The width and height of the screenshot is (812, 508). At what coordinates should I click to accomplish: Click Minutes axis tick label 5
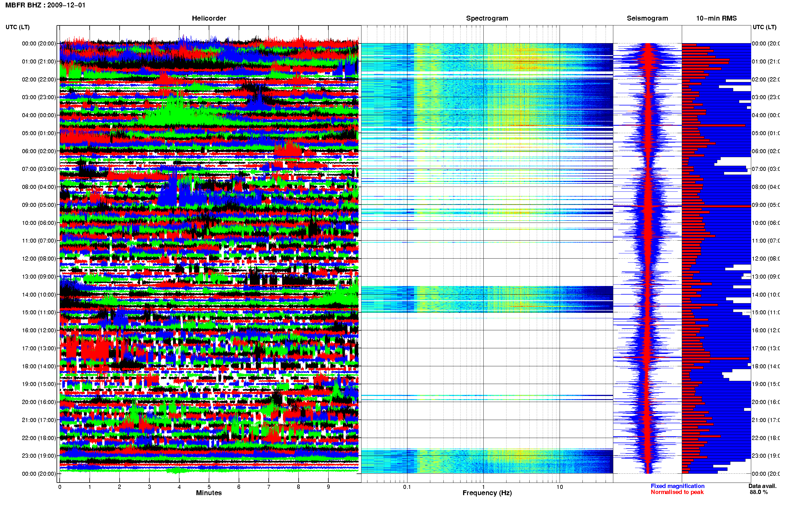pyautogui.click(x=209, y=487)
